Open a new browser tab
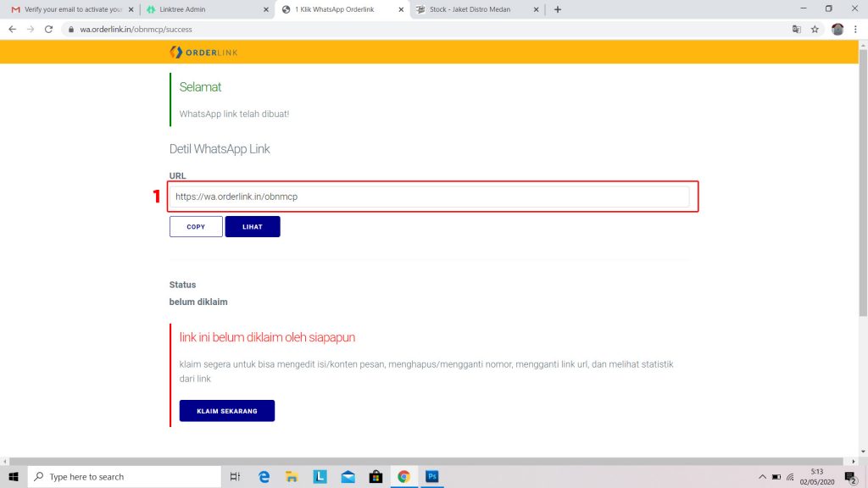 point(558,9)
